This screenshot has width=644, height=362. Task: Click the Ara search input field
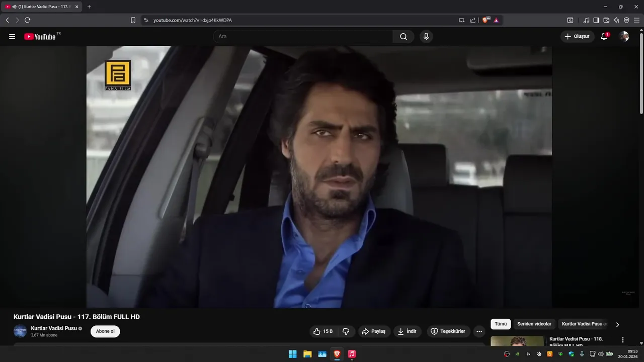[x=303, y=36]
